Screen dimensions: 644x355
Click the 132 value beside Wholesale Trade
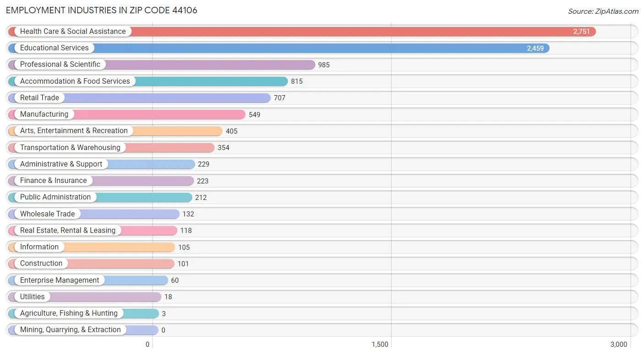click(x=188, y=214)
